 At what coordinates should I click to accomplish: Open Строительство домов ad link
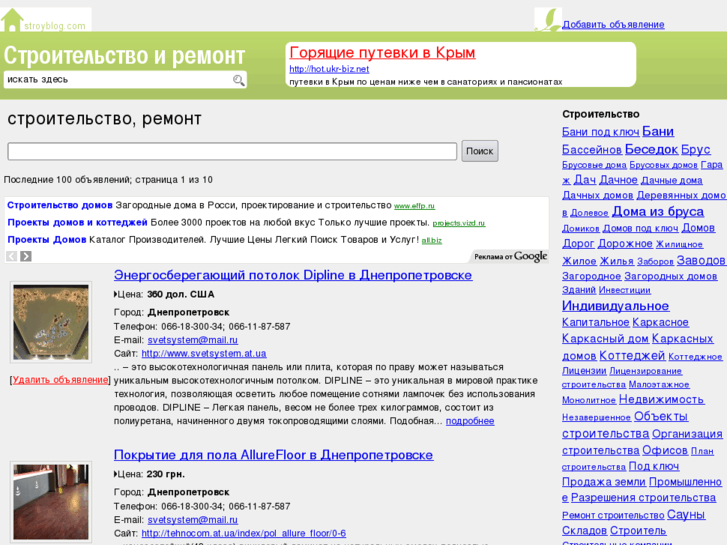60,205
